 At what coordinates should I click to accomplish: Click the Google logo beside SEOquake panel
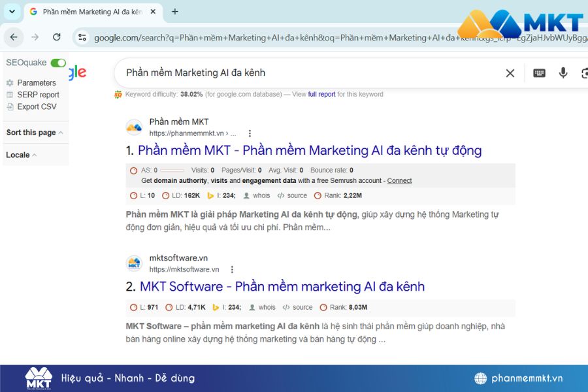(78, 72)
